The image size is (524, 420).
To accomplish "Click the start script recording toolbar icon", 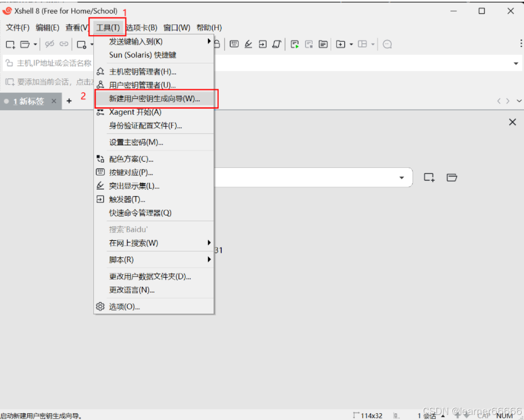I will [x=295, y=44].
